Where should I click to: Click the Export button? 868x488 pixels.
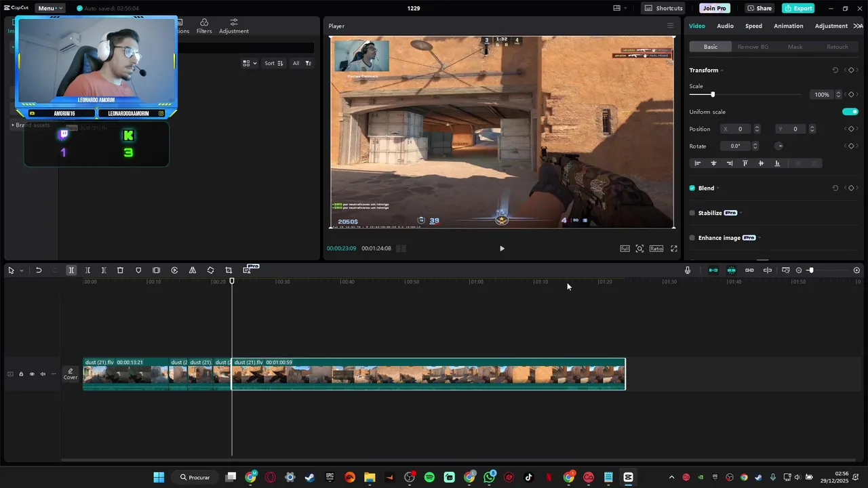(x=798, y=8)
